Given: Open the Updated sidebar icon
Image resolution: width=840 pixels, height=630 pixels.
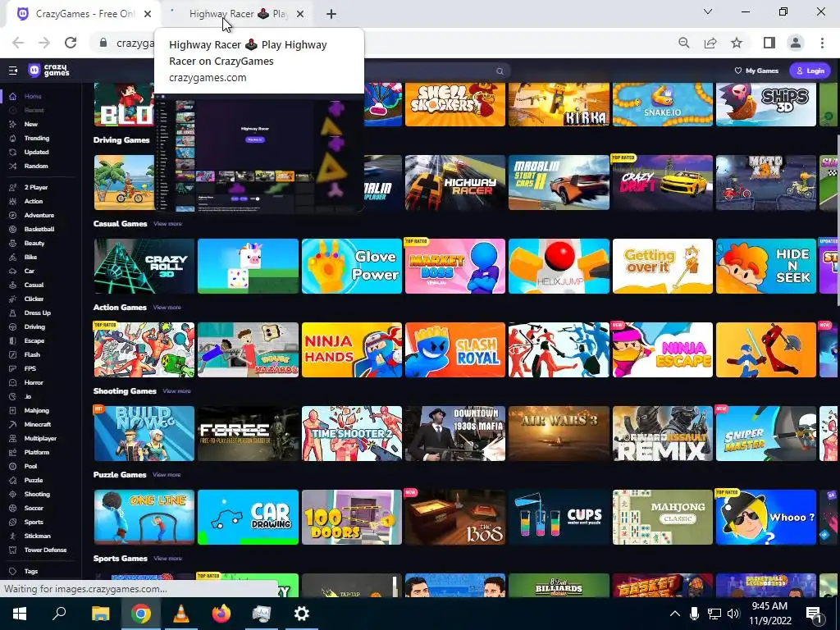Looking at the screenshot, I should [x=13, y=152].
